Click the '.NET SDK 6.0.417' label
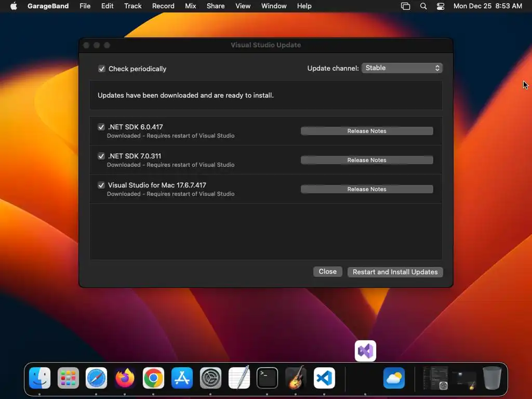The width and height of the screenshot is (532, 399). 136,127
